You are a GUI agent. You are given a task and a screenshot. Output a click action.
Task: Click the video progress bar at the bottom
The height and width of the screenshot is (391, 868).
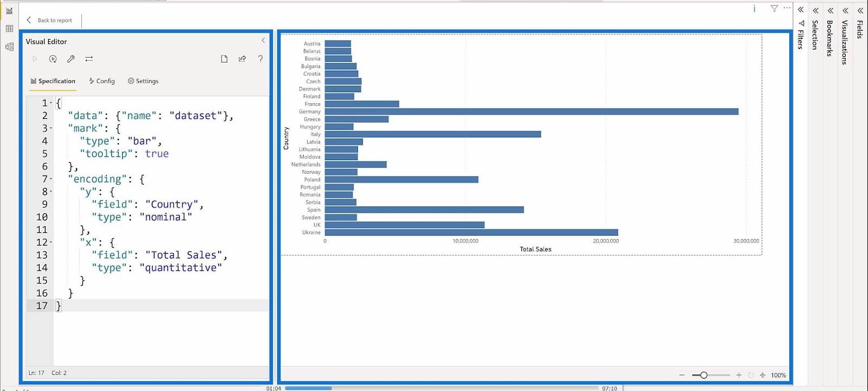point(441,388)
